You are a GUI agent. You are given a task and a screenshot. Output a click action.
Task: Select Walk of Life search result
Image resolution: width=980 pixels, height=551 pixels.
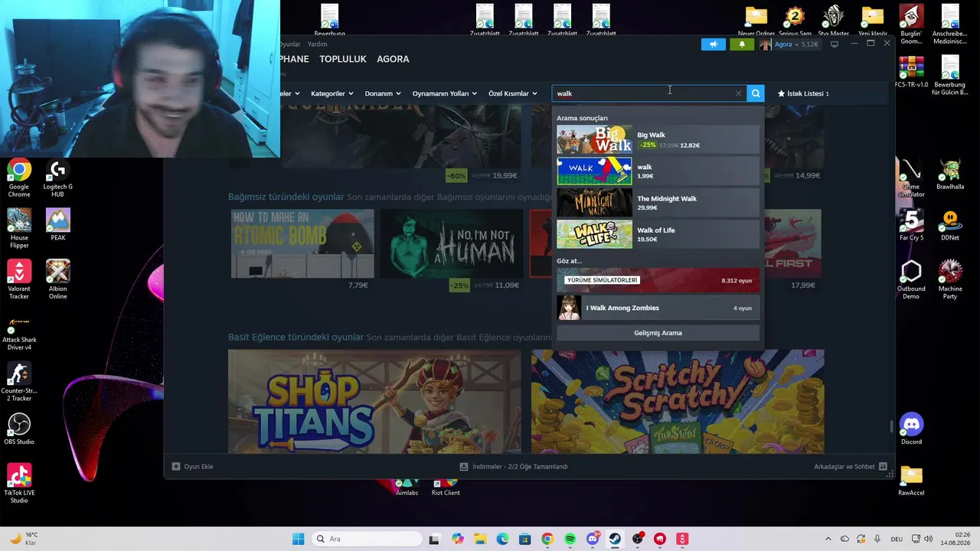pyautogui.click(x=658, y=234)
